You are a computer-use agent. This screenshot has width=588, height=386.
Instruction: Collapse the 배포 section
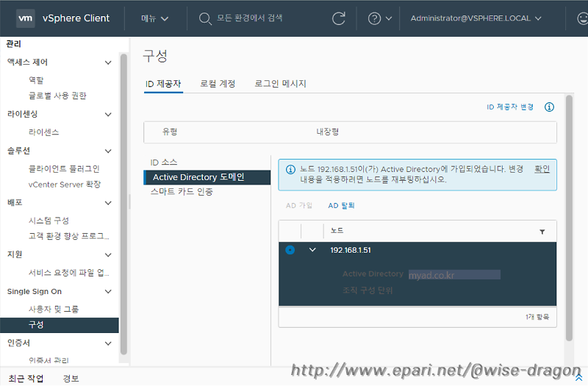coord(108,203)
